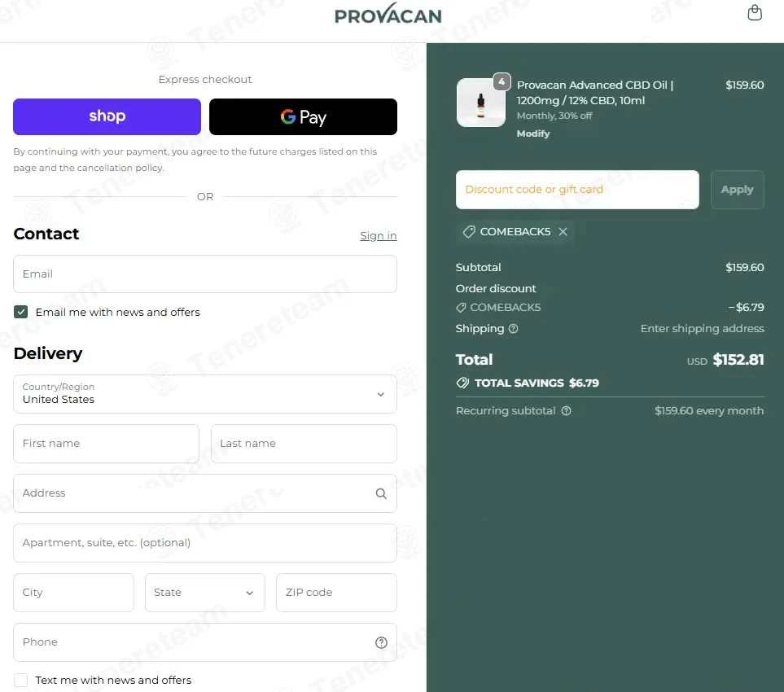This screenshot has height=692, width=784.
Task: Show the Shipping info tooltip icon
Action: click(x=514, y=329)
